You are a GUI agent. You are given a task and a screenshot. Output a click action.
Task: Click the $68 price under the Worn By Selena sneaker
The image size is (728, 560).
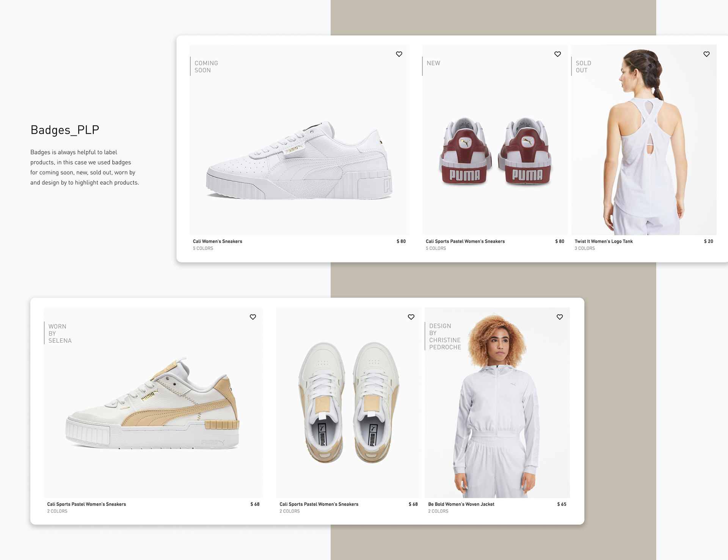(255, 504)
